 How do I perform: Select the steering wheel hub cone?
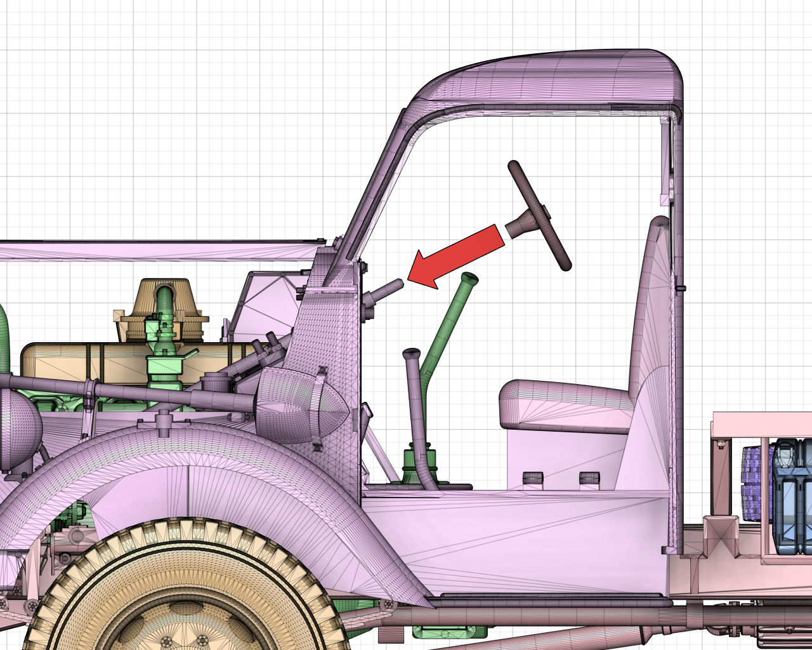tap(521, 225)
